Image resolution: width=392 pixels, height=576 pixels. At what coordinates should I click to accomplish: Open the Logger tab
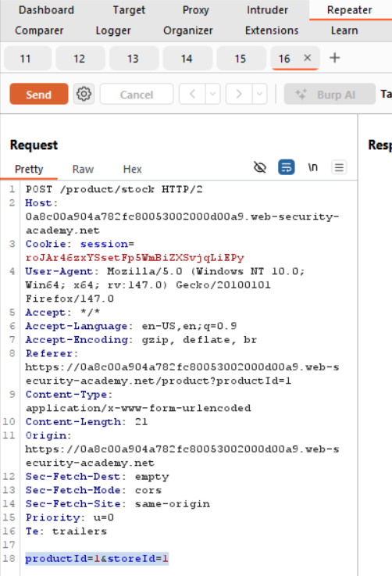[x=113, y=30]
